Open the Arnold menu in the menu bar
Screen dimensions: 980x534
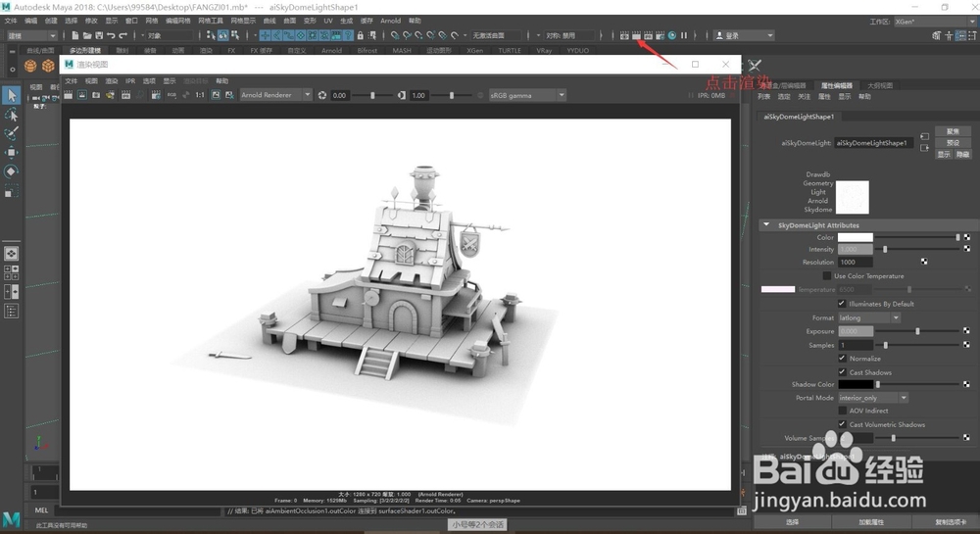click(391, 21)
